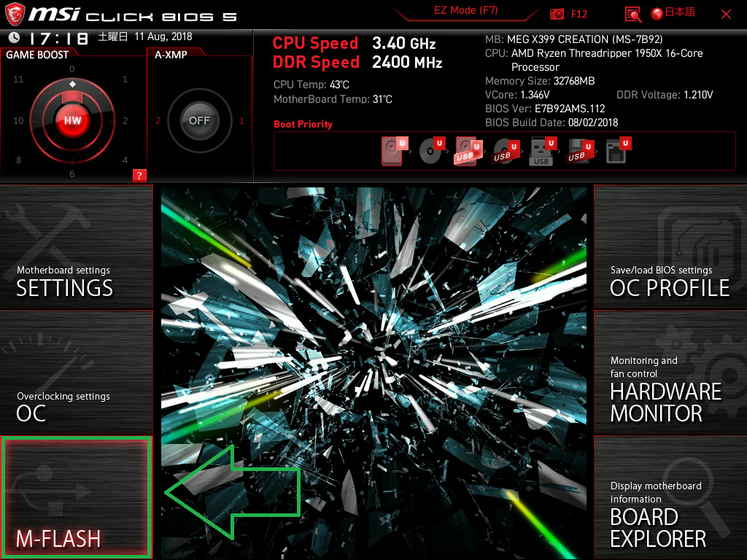Select the network boot device icon
747x560 pixels.
[618, 151]
